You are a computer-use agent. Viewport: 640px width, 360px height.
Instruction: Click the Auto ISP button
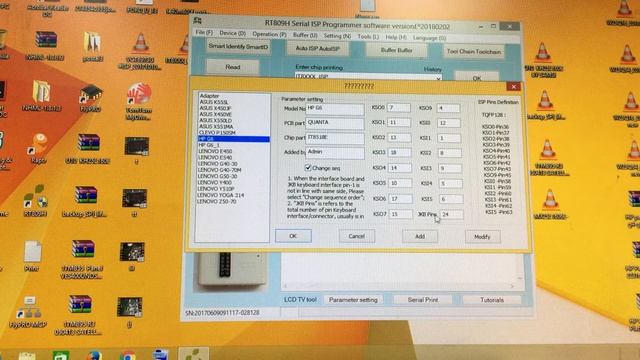coord(317,49)
